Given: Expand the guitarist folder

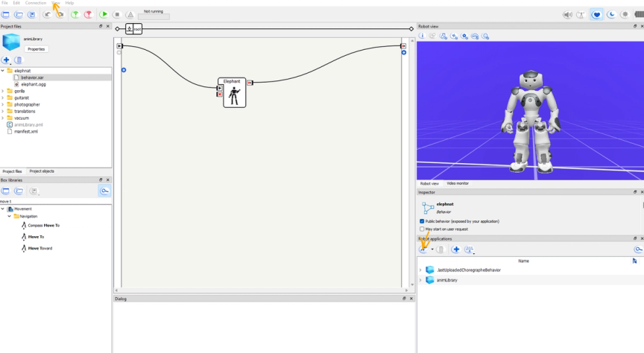Looking at the screenshot, I should (3, 98).
